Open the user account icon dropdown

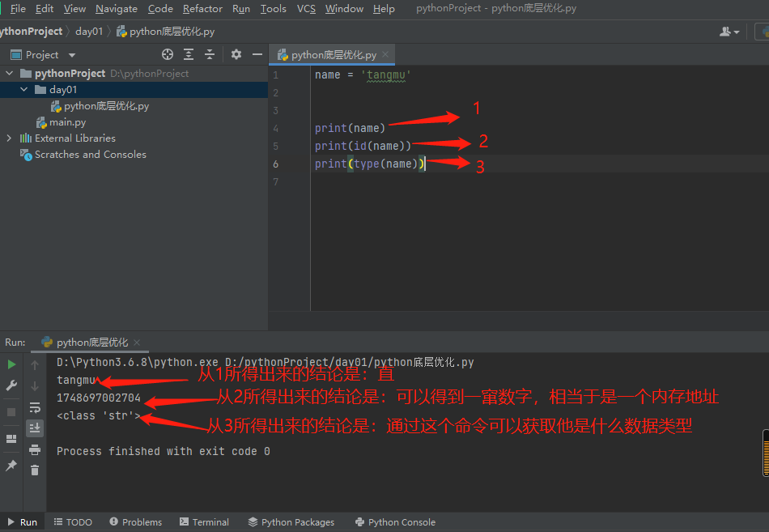click(729, 32)
